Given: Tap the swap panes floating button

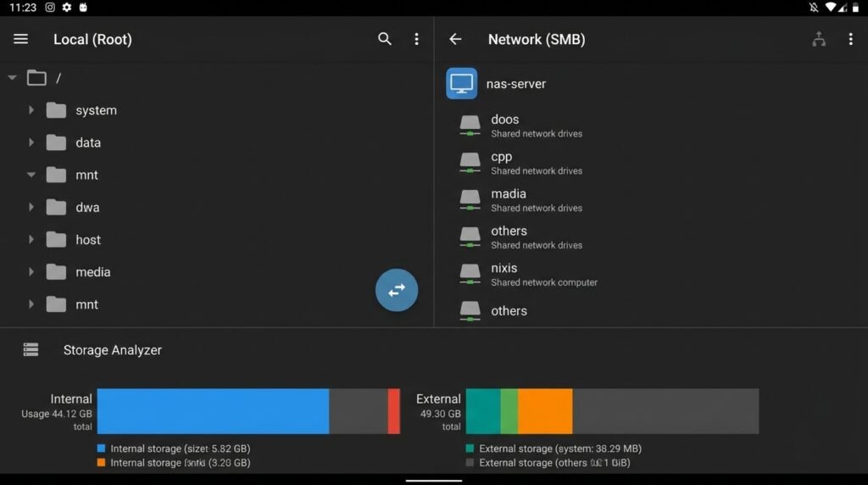Looking at the screenshot, I should point(397,290).
